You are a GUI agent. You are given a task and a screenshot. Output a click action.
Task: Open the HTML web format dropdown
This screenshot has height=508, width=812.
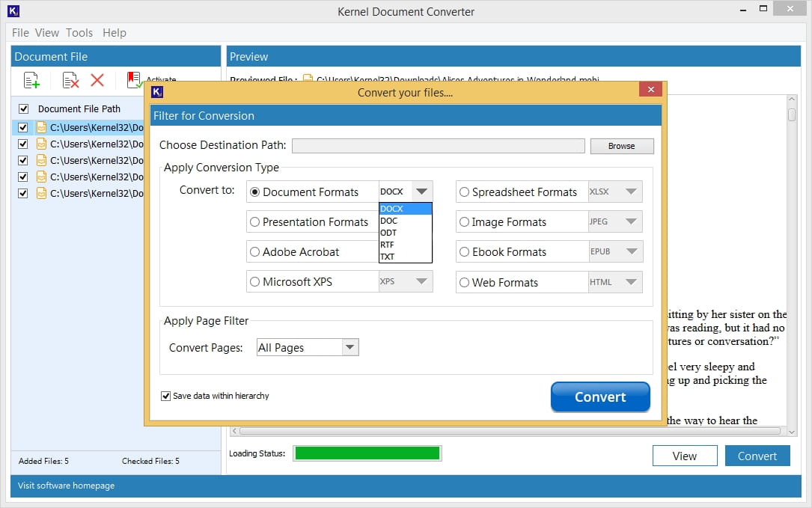click(631, 282)
